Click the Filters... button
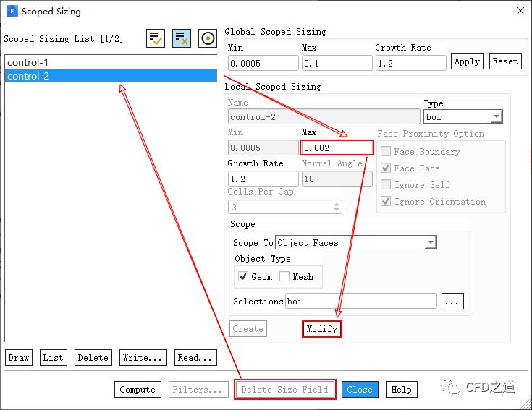Image resolution: width=532 pixels, height=410 pixels. tap(198, 389)
